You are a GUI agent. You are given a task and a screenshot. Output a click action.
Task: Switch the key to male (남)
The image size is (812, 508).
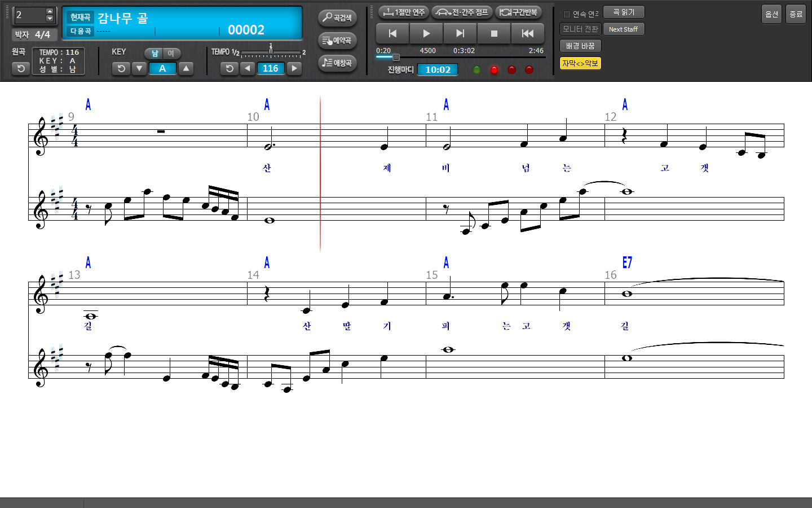[155, 54]
